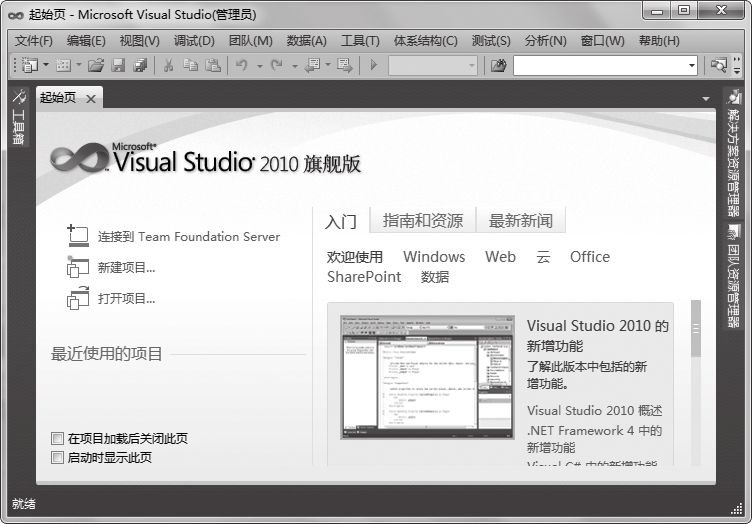
Task: Open the 编辑(E) menu
Action: (x=86, y=41)
